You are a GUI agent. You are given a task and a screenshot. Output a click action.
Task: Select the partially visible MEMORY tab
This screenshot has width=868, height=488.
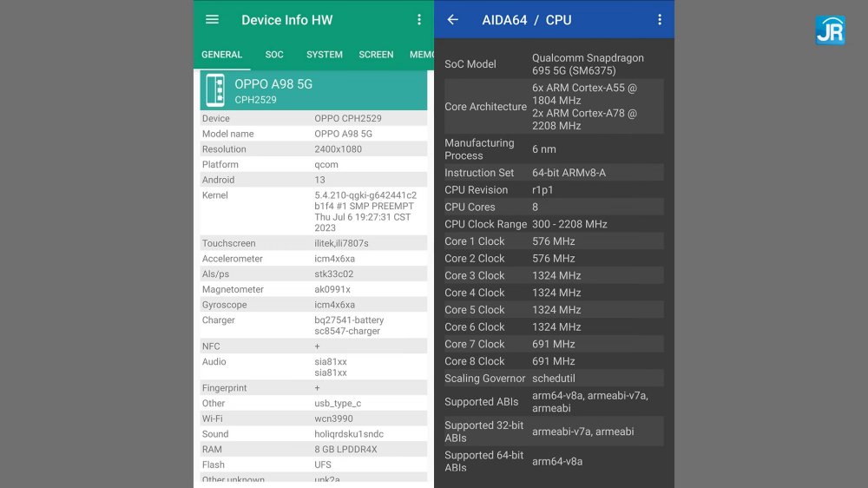[421, 55]
